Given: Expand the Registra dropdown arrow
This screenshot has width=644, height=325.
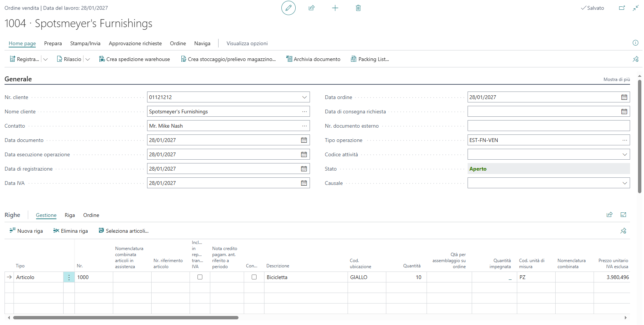Looking at the screenshot, I should pos(46,59).
